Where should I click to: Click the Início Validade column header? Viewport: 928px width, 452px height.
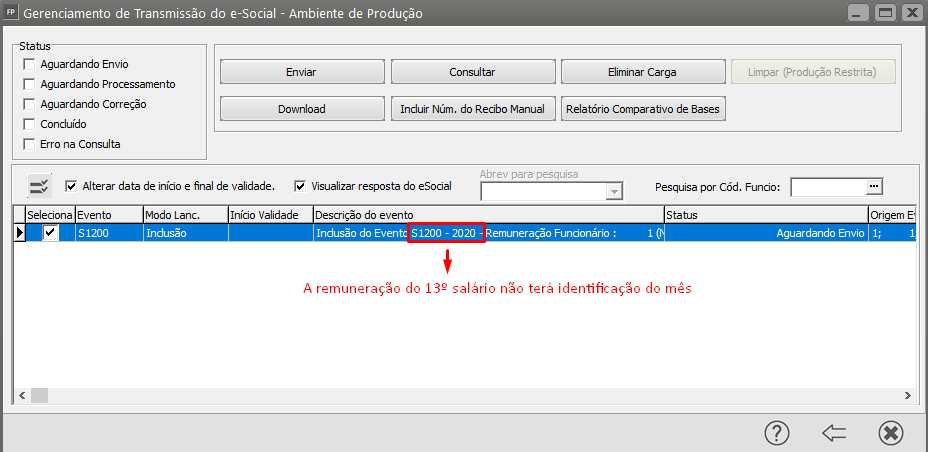pyautogui.click(x=271, y=215)
